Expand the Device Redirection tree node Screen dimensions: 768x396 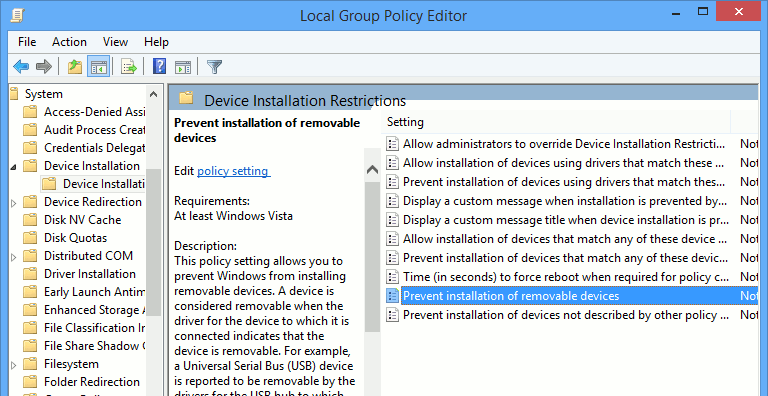point(14,202)
